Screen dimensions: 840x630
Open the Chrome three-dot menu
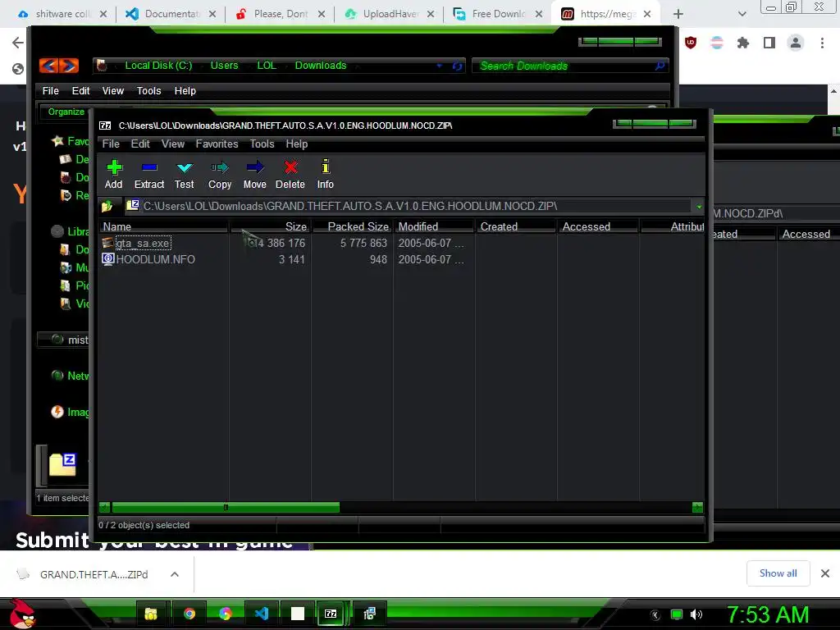point(822,43)
